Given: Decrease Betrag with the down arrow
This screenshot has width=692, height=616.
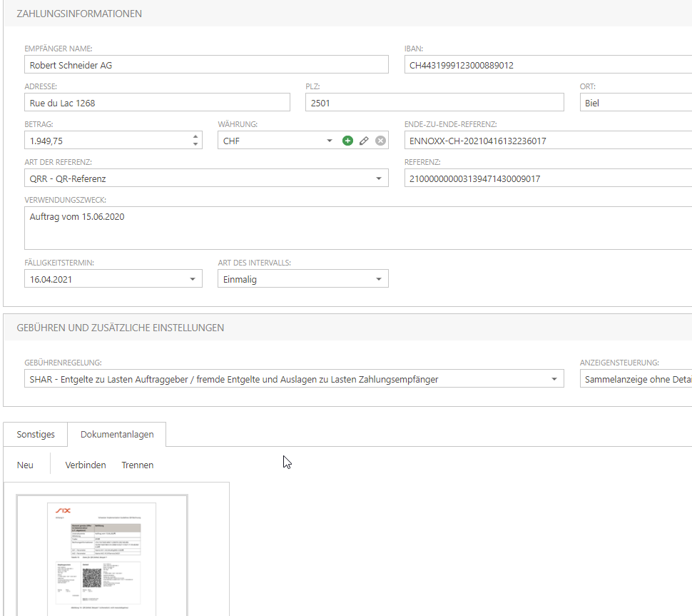Looking at the screenshot, I should click(196, 145).
